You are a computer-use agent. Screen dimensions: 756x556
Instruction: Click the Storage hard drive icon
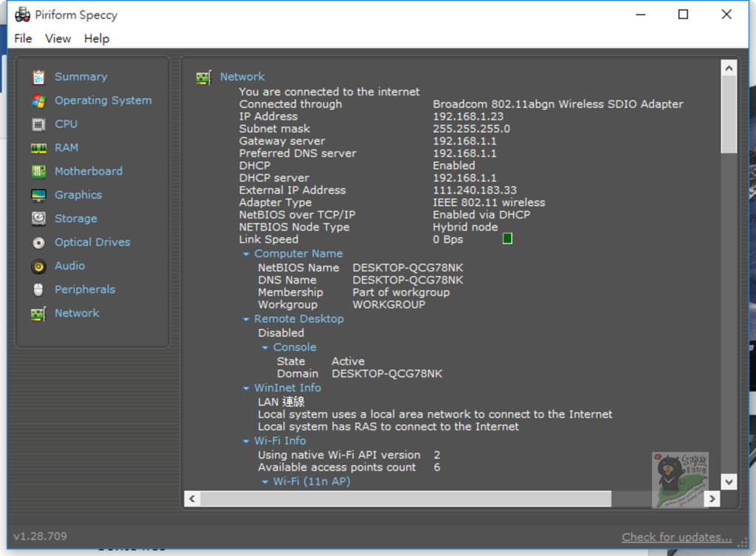[x=38, y=219]
